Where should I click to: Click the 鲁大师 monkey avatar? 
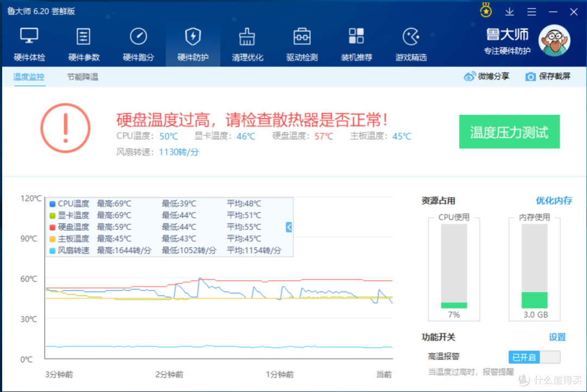tap(554, 40)
